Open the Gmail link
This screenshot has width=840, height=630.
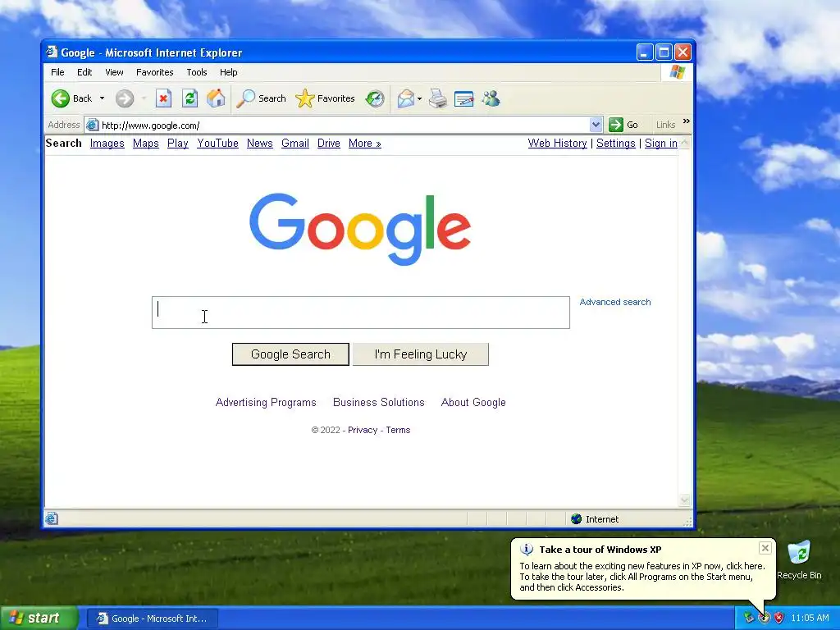pyautogui.click(x=295, y=144)
